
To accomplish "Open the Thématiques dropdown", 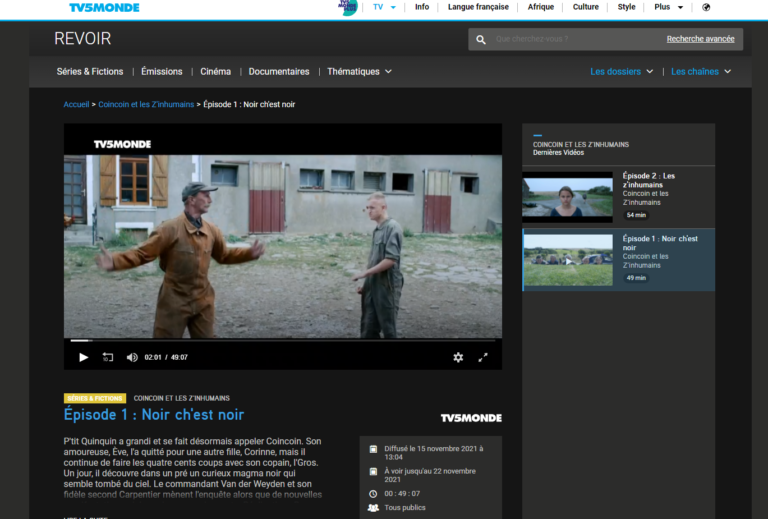I will click(x=360, y=71).
